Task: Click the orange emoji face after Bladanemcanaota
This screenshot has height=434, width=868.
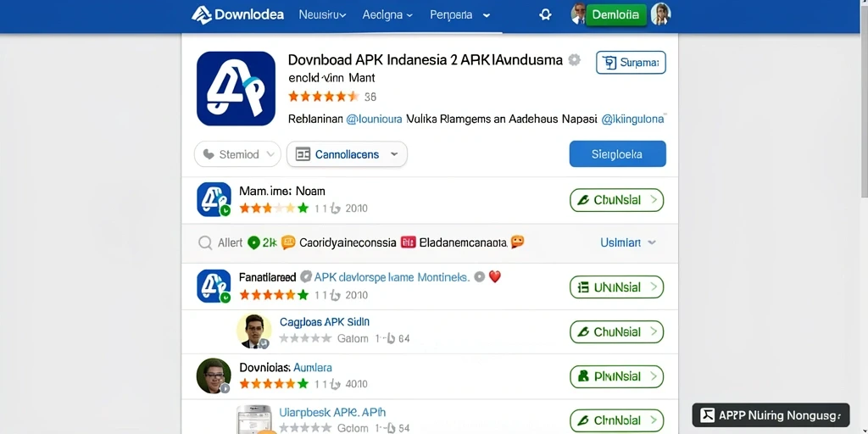Action: click(x=518, y=242)
